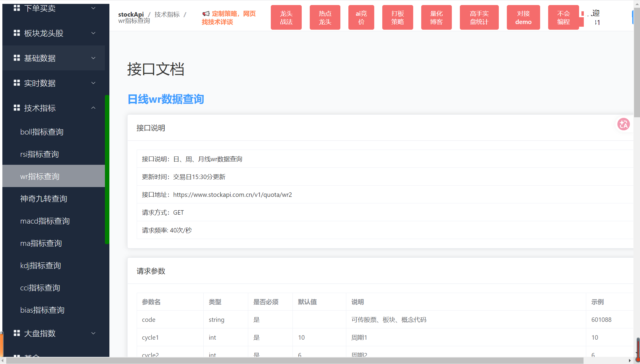Viewport: 640px width, 364px height.
Task: Expand the 大盘指数 section arrow
Action: 93,333
